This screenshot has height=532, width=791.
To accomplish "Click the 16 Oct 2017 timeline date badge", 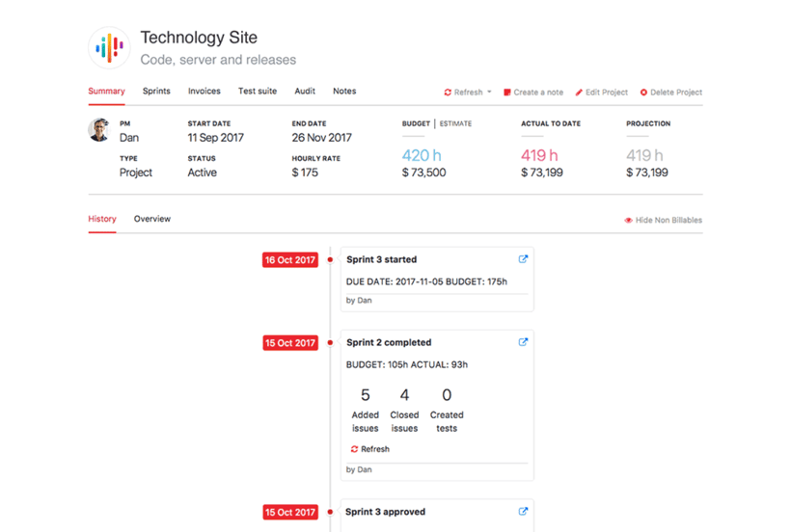I will pyautogui.click(x=290, y=260).
